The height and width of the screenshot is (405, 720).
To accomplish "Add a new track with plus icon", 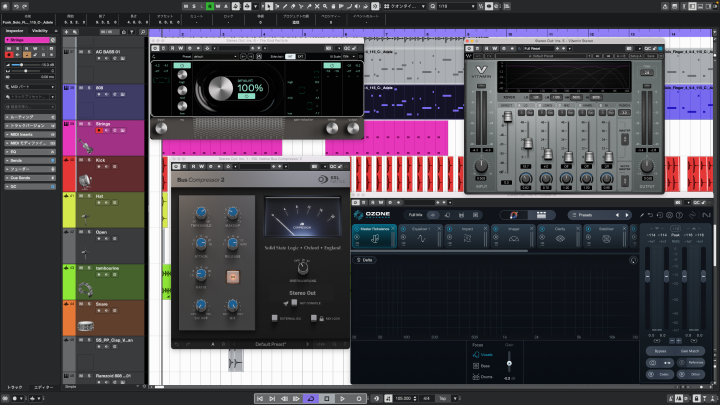I will 67,32.
